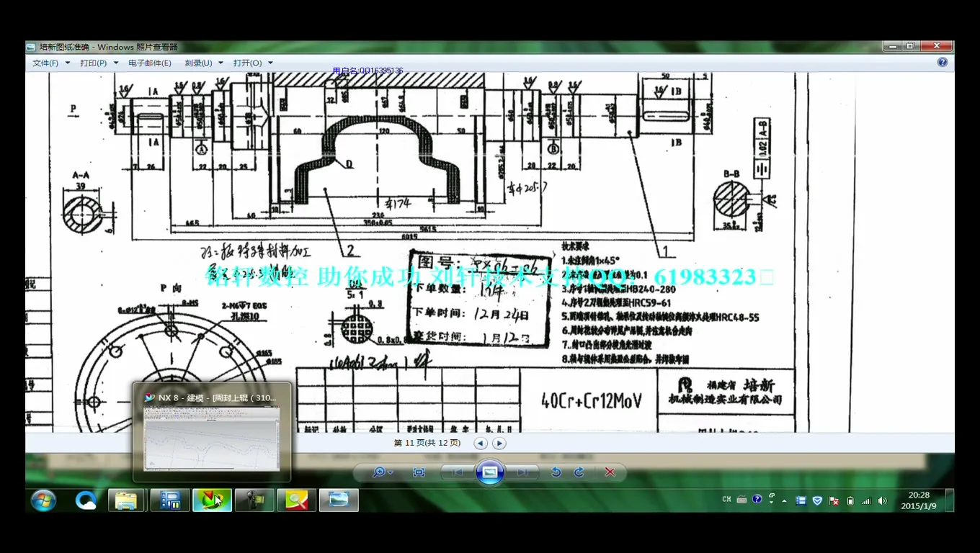Go to previous page of the document

pyautogui.click(x=481, y=444)
